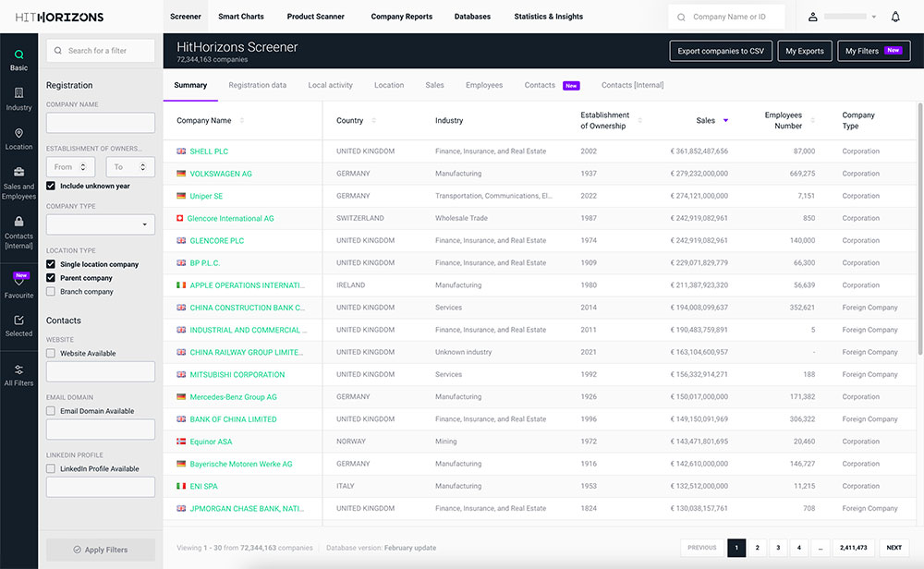Open the Favourite sidebar icon
The width and height of the screenshot is (924, 569).
(18, 284)
